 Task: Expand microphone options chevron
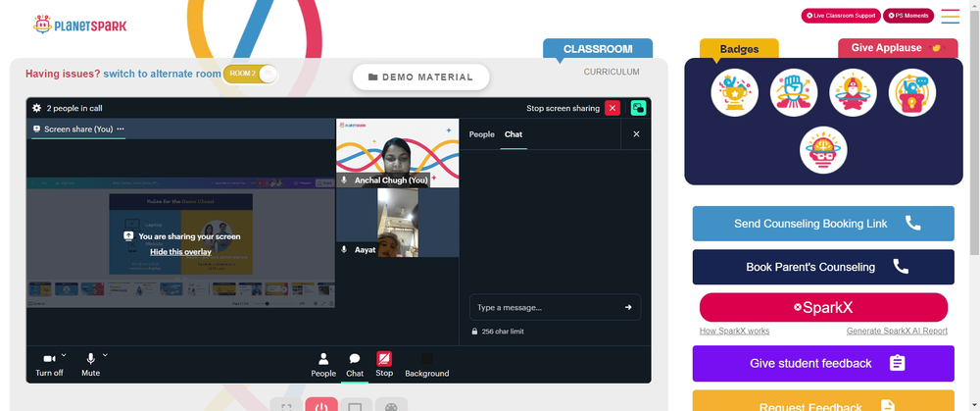pyautogui.click(x=105, y=355)
